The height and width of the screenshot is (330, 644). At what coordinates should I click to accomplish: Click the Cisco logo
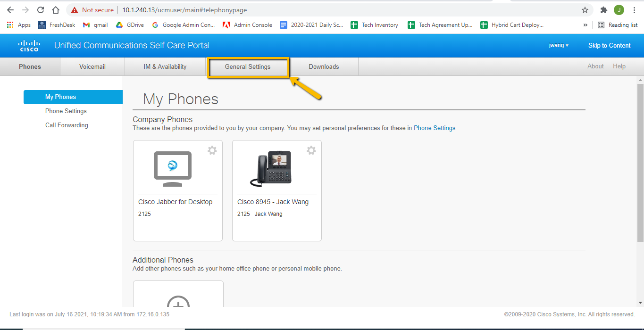coord(29,45)
